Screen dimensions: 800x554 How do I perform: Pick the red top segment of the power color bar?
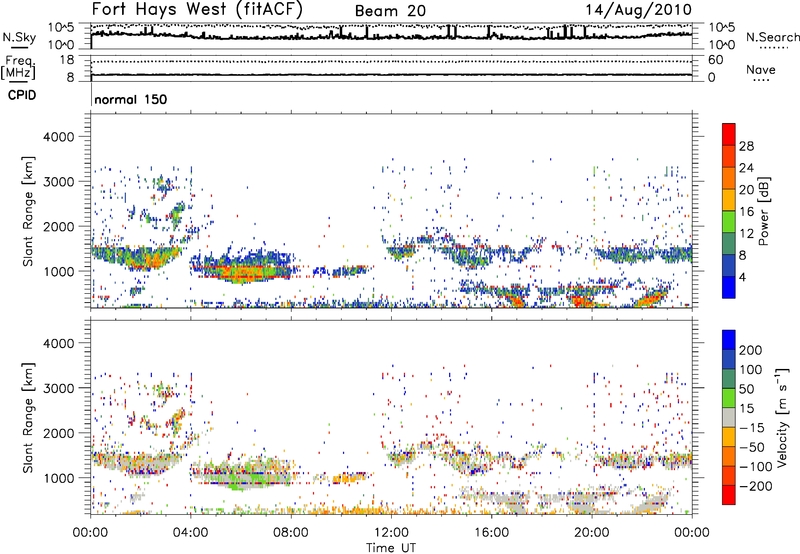pyautogui.click(x=729, y=135)
